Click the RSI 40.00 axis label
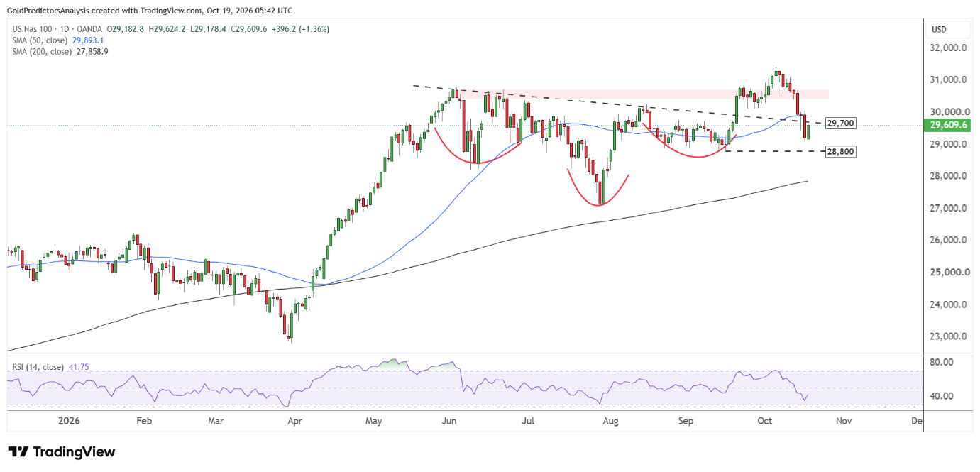 941,396
